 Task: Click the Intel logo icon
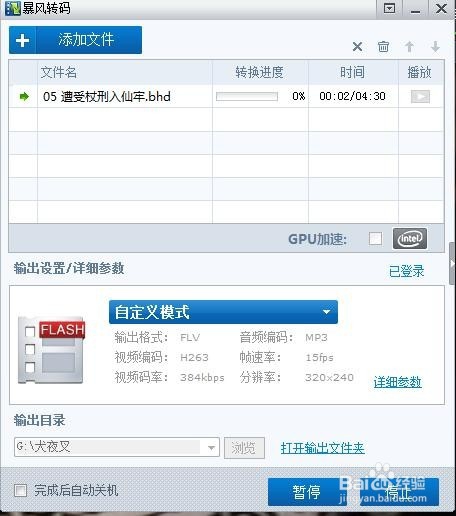coord(410,239)
